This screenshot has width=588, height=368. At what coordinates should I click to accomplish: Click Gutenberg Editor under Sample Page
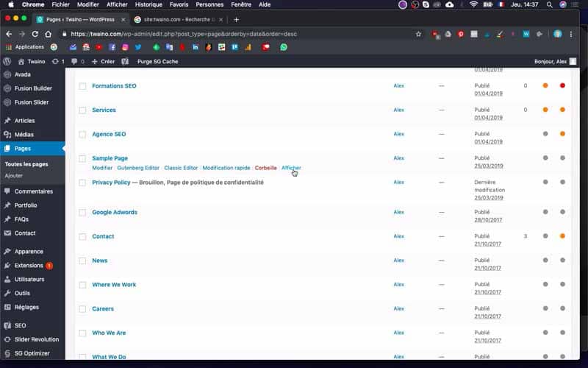pyautogui.click(x=138, y=168)
